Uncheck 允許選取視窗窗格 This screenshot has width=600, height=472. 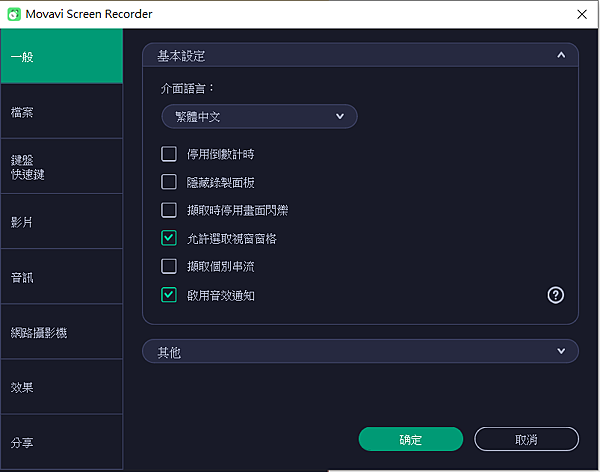coord(169,238)
